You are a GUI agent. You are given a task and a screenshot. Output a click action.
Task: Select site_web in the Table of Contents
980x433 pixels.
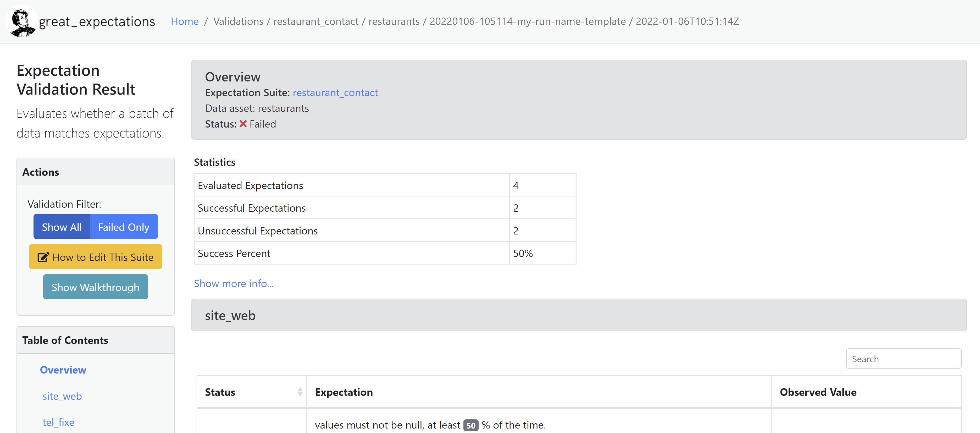(62, 396)
